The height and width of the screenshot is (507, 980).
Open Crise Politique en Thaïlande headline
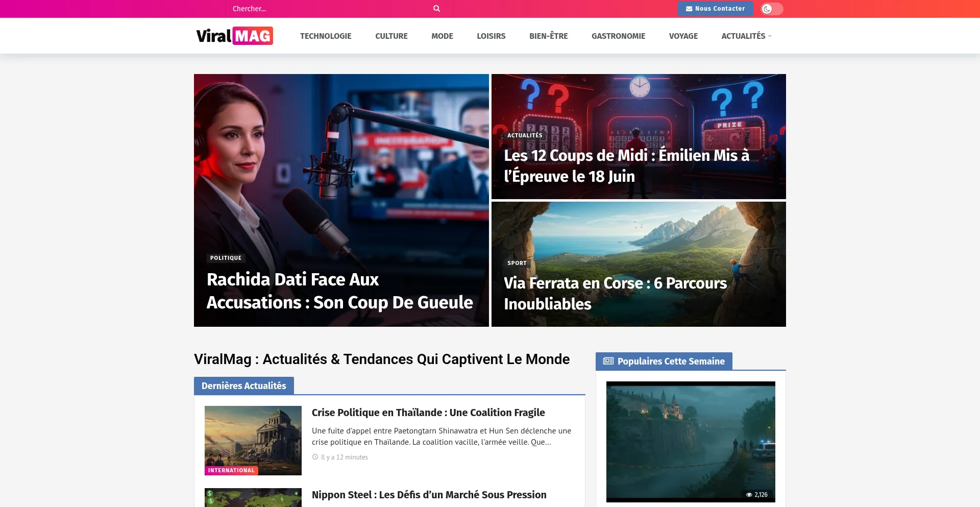click(428, 413)
